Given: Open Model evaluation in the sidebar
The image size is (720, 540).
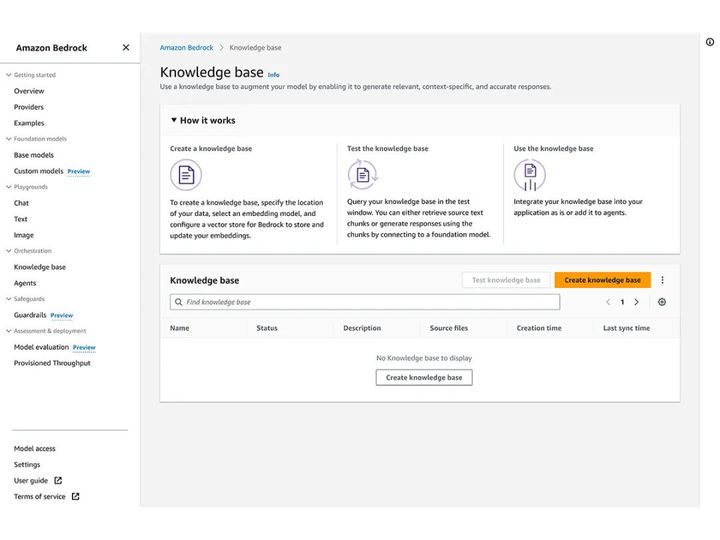Looking at the screenshot, I should pyautogui.click(x=41, y=347).
